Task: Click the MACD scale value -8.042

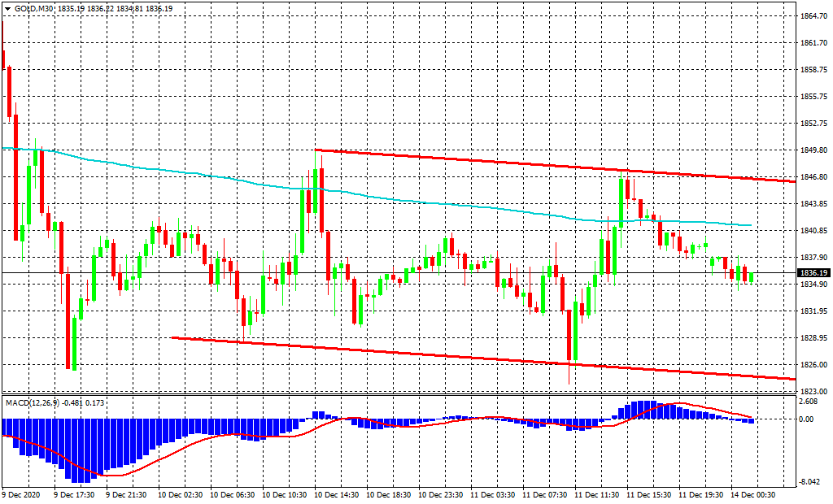Action: 809,481
